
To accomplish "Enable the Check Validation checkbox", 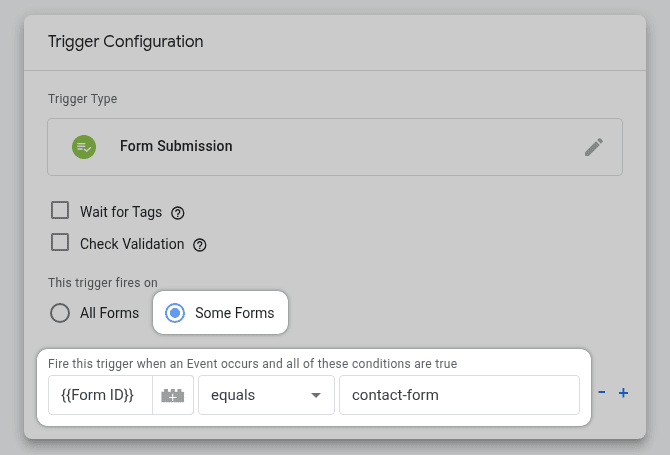I will [60, 242].
